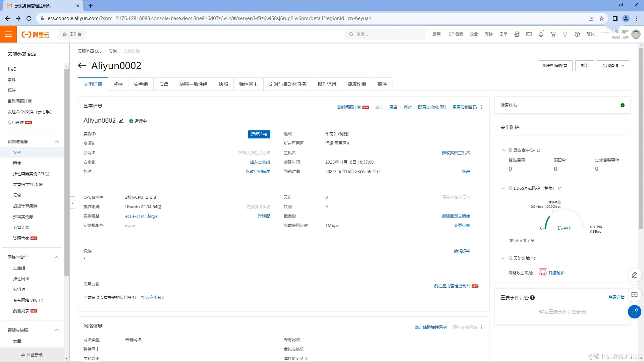Click the browser address bar URL
Screen dimensions: 644x362
click(209, 18)
